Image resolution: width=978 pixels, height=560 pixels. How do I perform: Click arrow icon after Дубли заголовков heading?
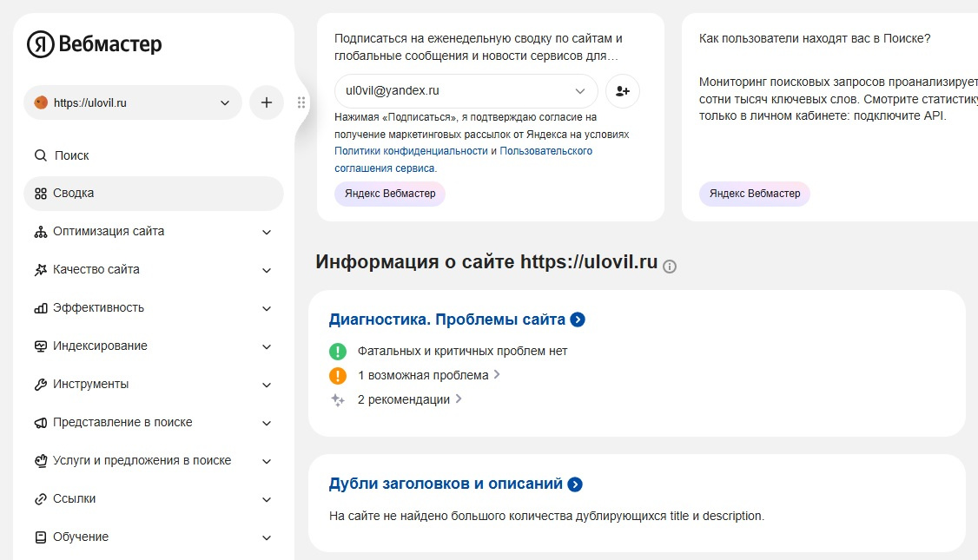(x=575, y=484)
